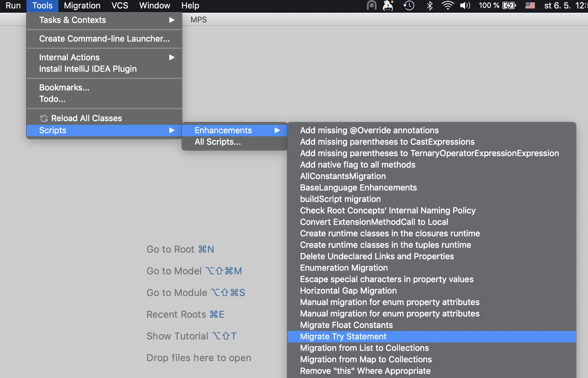Open the Bluetooth status icon
The image size is (588, 378).
430,5
